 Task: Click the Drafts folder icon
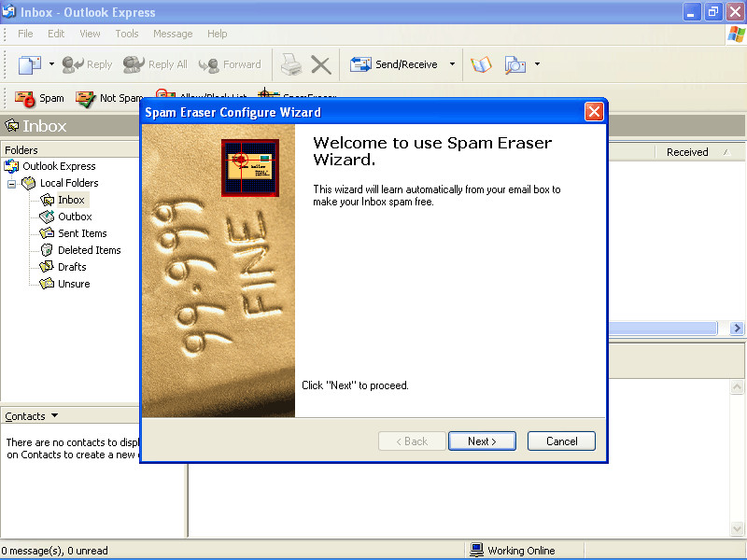(x=48, y=267)
